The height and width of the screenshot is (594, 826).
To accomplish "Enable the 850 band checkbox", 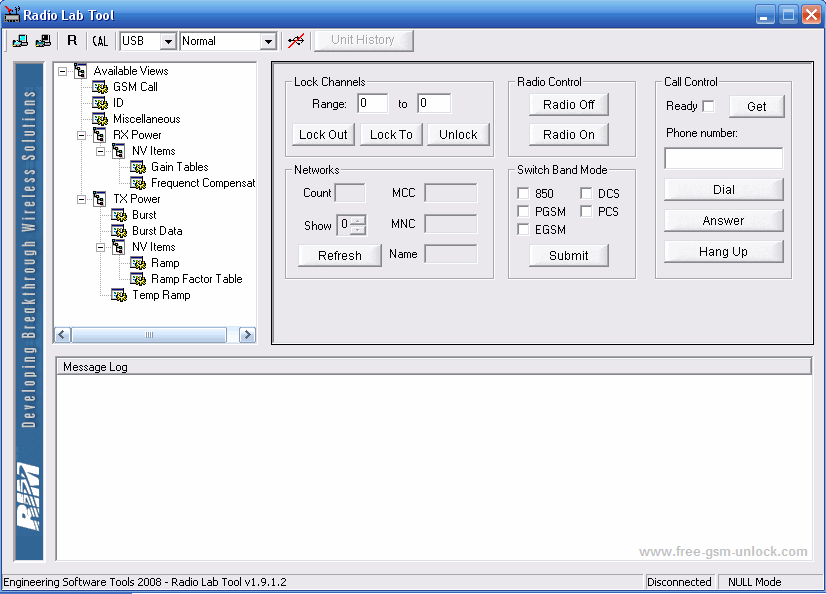I will pyautogui.click(x=523, y=193).
